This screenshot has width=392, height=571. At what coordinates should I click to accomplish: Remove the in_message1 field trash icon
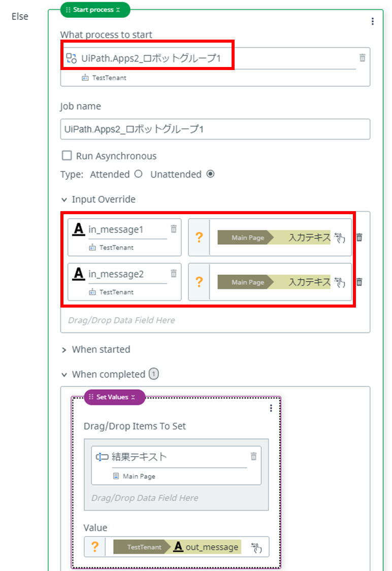174,229
